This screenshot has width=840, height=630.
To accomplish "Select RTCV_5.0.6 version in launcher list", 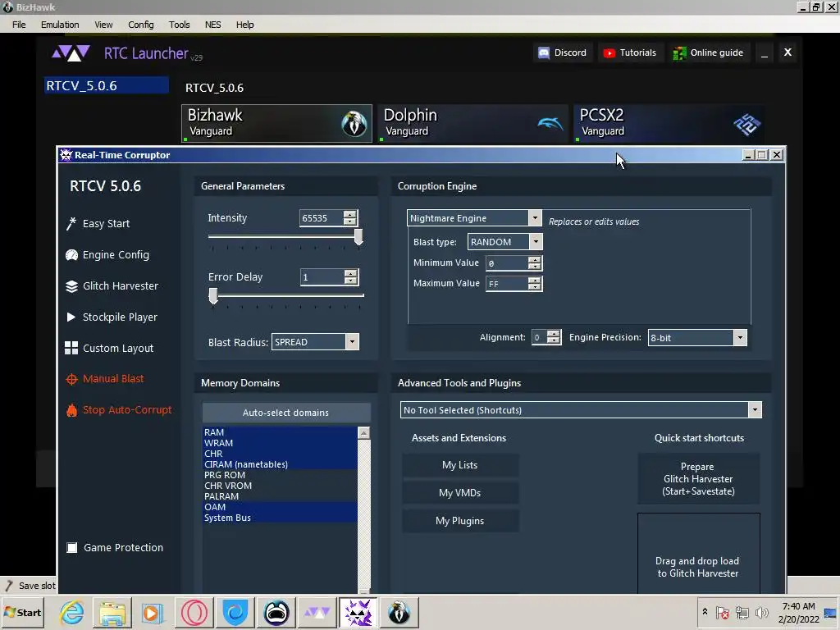I will click(107, 85).
